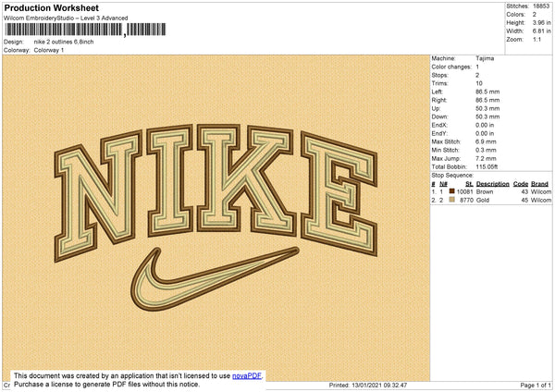Click the Machine value 'Tajima'
555x392 pixels.
[x=485, y=58]
